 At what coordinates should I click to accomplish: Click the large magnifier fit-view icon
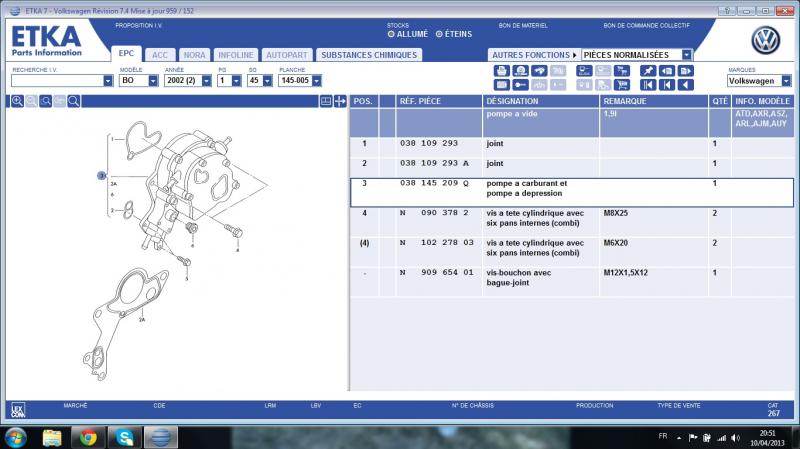click(x=73, y=101)
